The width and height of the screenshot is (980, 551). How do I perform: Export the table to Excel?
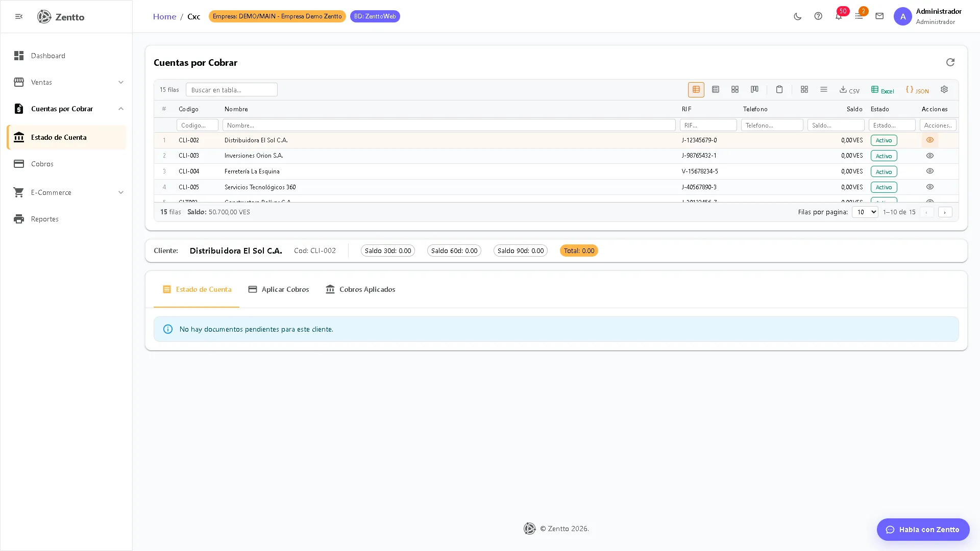(883, 90)
